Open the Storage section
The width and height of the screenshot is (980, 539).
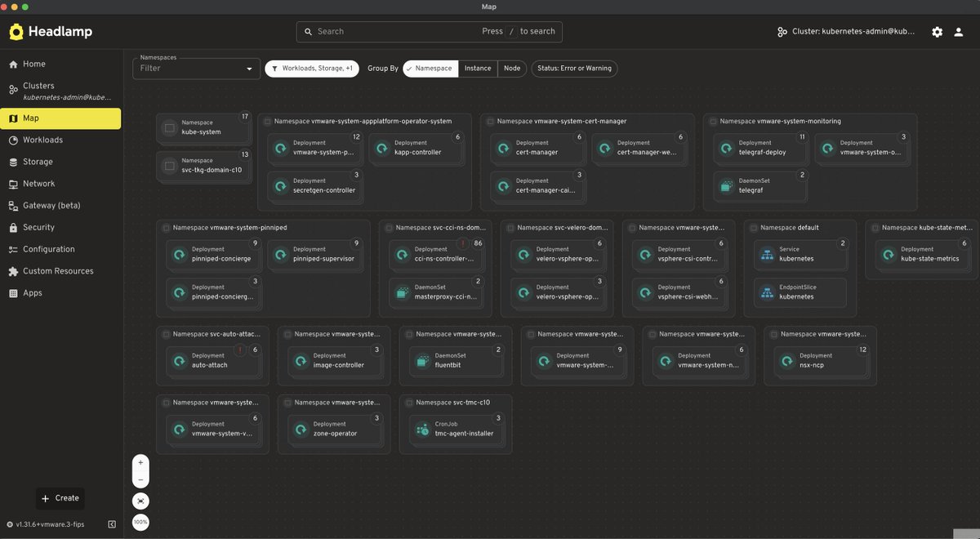(x=60, y=162)
